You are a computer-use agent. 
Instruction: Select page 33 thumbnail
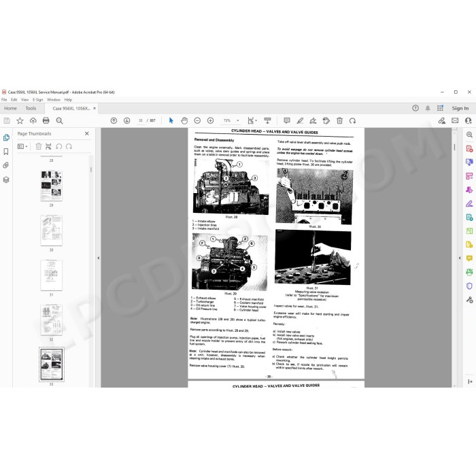pos(52,364)
